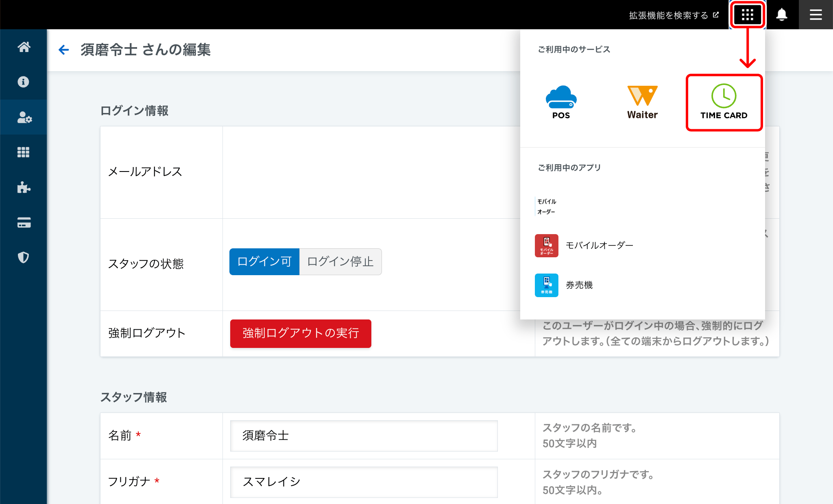Open the apps grid launcher icon
Viewport: 833px width, 504px height.
(x=748, y=15)
